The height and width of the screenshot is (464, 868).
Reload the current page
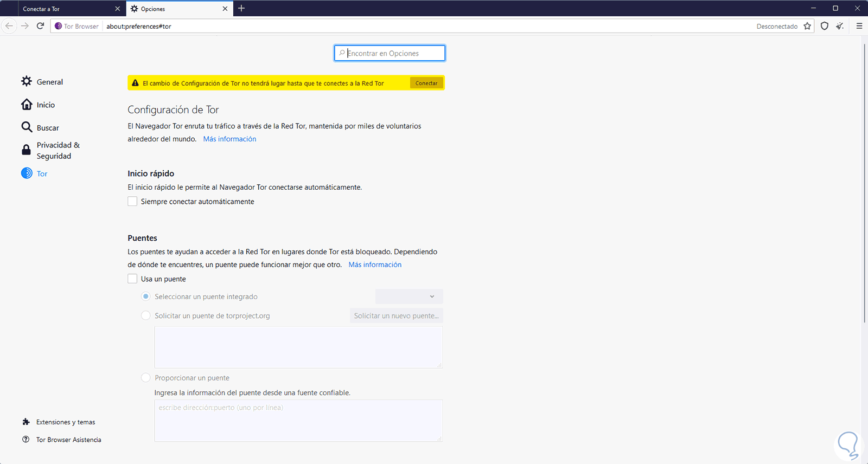coord(40,26)
